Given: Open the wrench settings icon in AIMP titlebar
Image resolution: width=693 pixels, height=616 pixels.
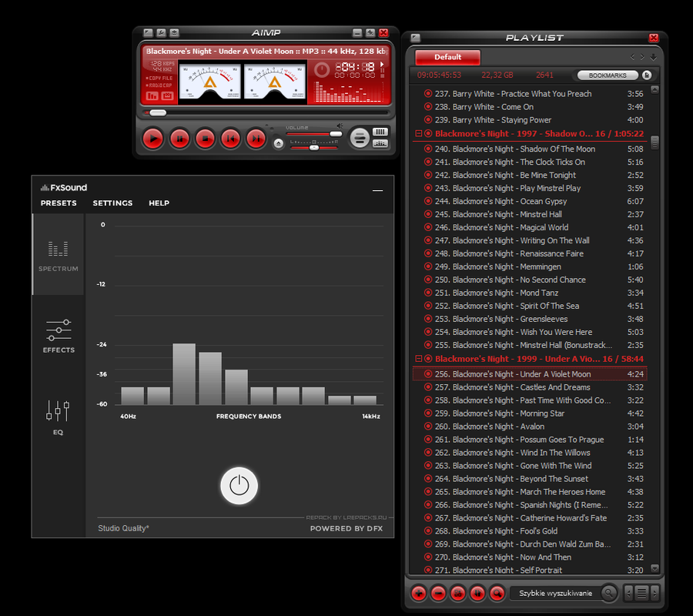Looking at the screenshot, I should tap(162, 32).
